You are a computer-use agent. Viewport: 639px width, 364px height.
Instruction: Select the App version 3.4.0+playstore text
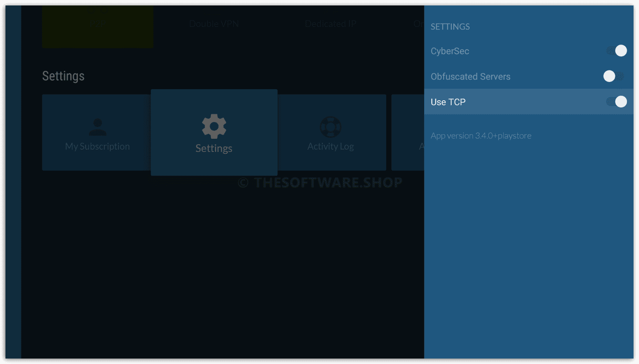point(481,136)
